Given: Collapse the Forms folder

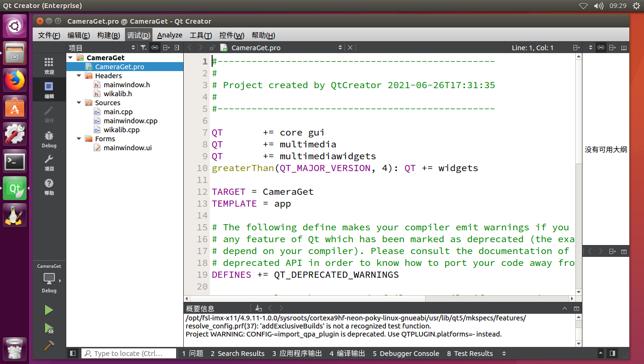Looking at the screenshot, I should point(79,138).
